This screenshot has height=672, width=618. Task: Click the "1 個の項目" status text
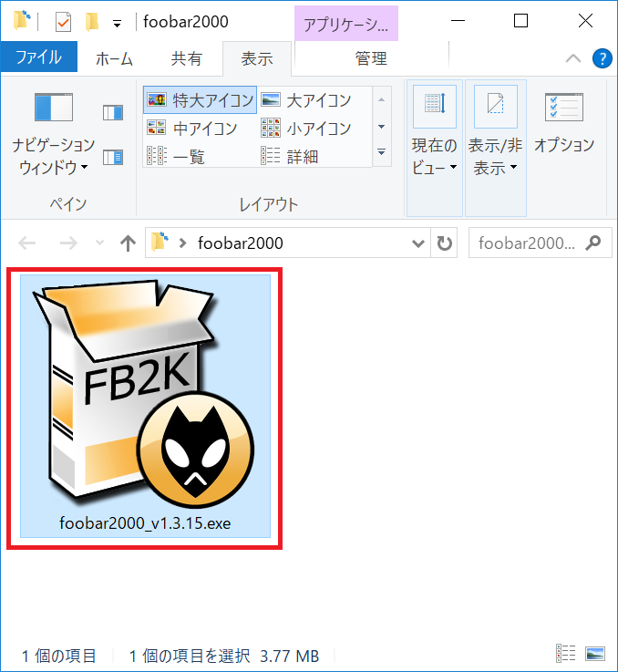pyautogui.click(x=59, y=656)
